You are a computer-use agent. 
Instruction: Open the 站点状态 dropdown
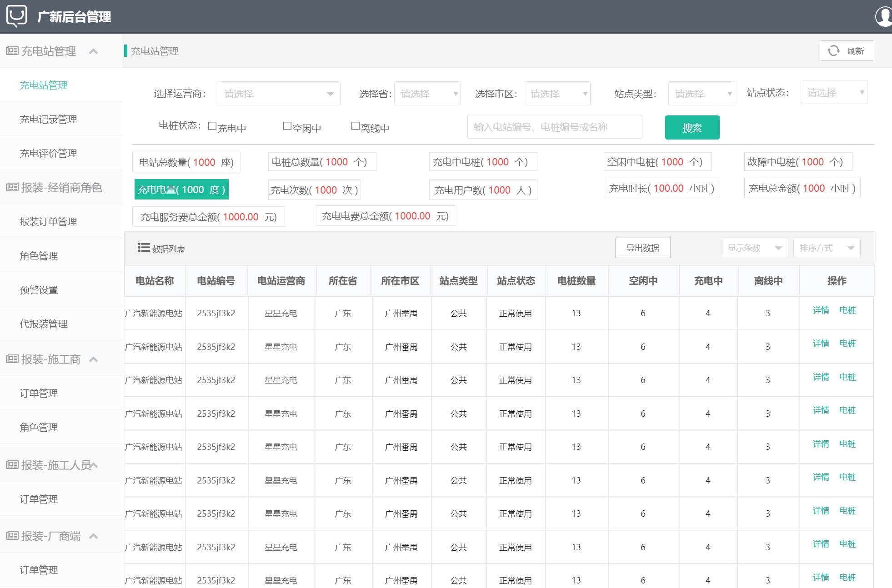[x=834, y=92]
